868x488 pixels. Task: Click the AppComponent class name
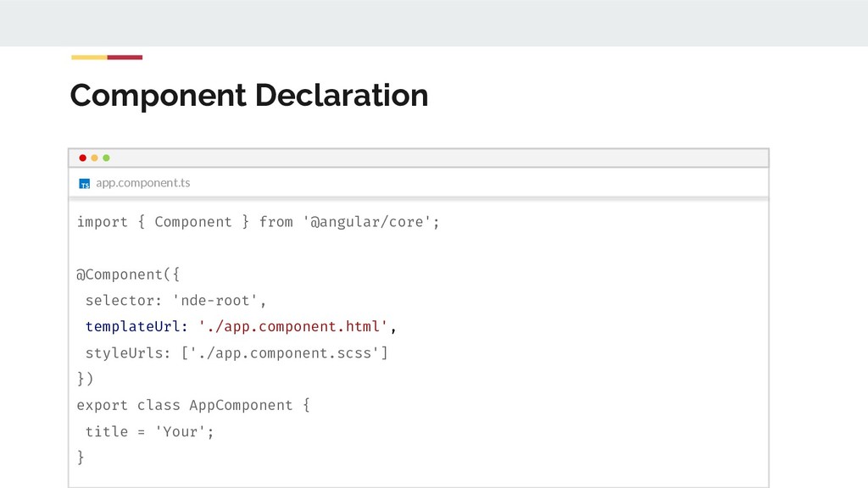coord(241,405)
